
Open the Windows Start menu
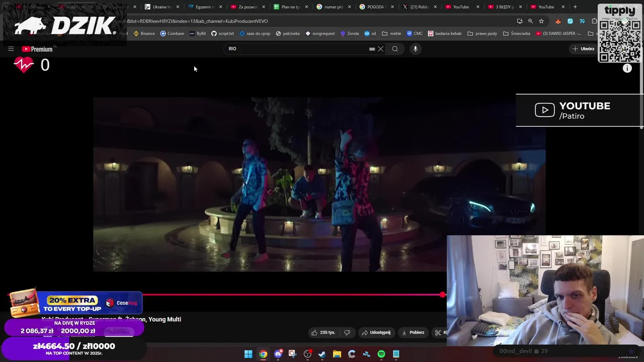pyautogui.click(x=248, y=354)
